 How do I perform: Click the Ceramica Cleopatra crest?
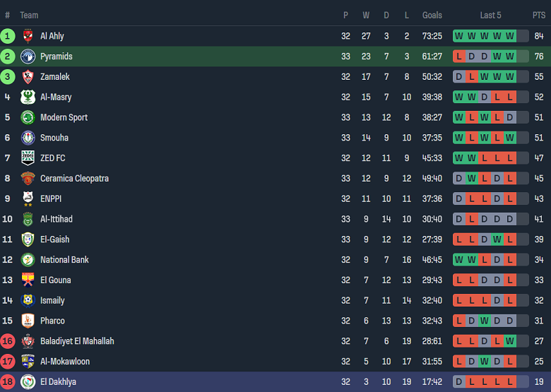pyautogui.click(x=28, y=179)
